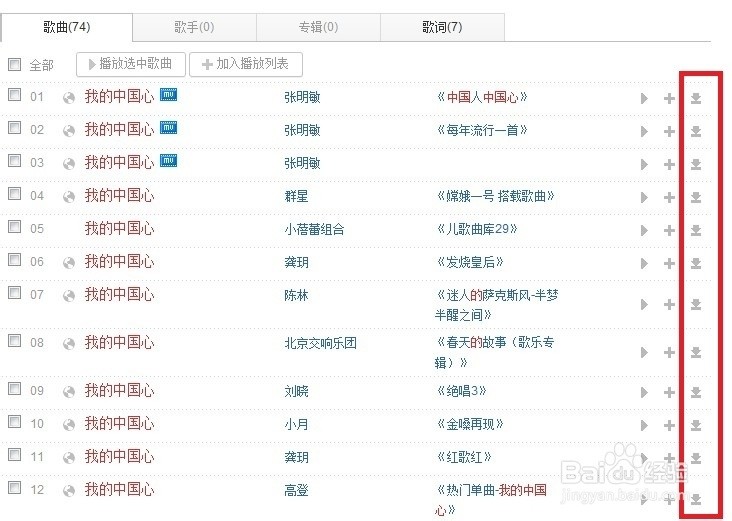732x521 pixels.
Task: Check the box for song 09
Action: 14,388
